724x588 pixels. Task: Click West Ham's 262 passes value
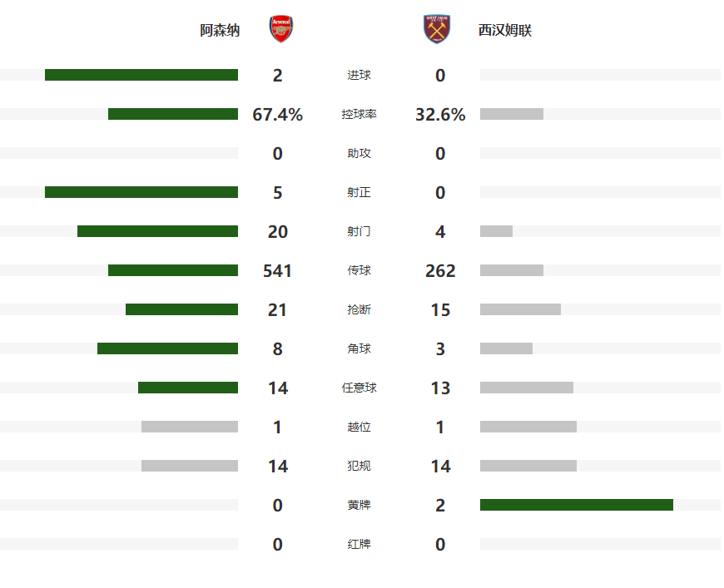coord(440,271)
